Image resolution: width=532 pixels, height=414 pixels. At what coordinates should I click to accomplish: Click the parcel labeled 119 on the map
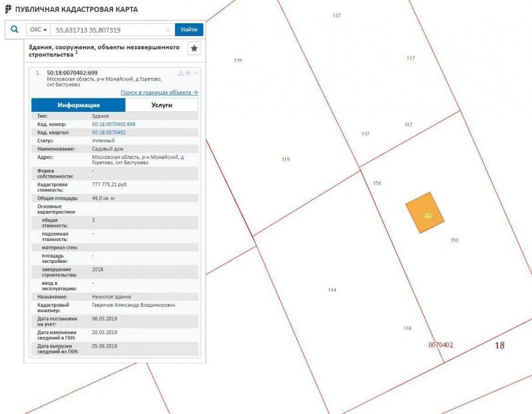(286, 159)
